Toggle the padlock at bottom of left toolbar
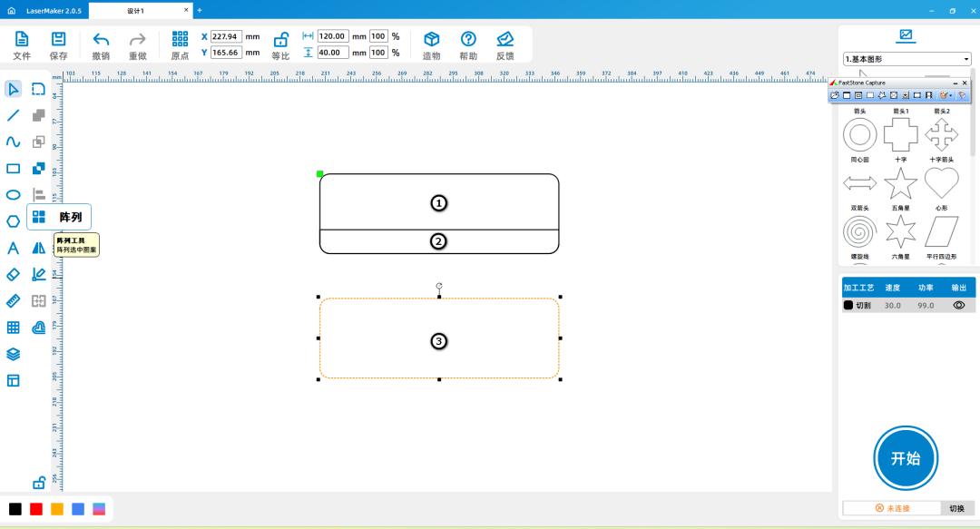The height and width of the screenshot is (529, 980). point(39,483)
